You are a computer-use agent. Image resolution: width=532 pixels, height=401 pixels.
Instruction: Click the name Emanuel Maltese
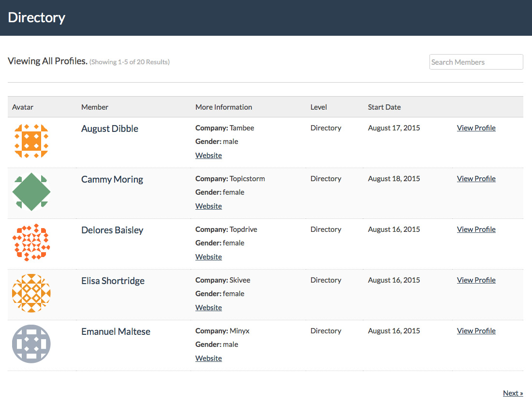tap(116, 331)
